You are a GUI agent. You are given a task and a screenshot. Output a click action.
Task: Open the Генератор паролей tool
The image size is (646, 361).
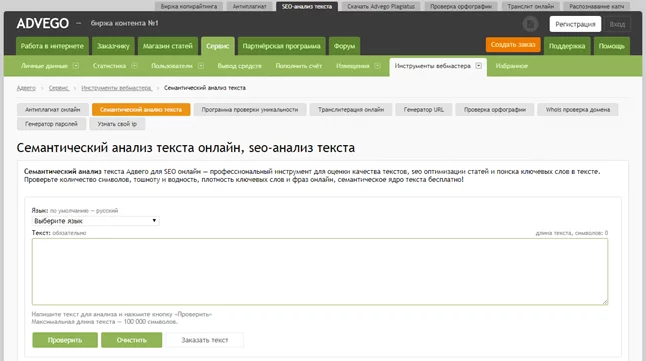point(51,124)
